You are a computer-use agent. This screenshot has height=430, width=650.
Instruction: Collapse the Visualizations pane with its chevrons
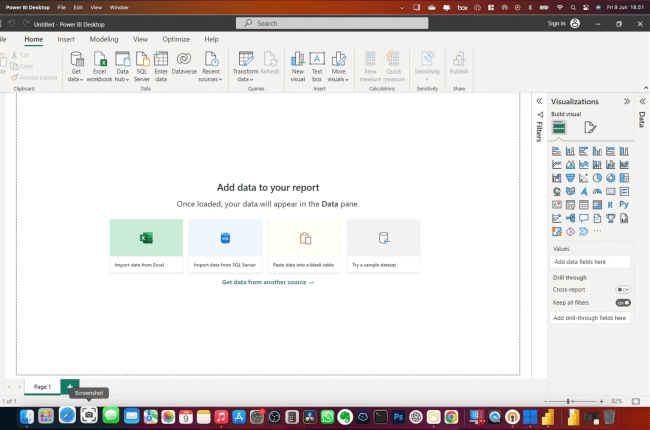627,101
